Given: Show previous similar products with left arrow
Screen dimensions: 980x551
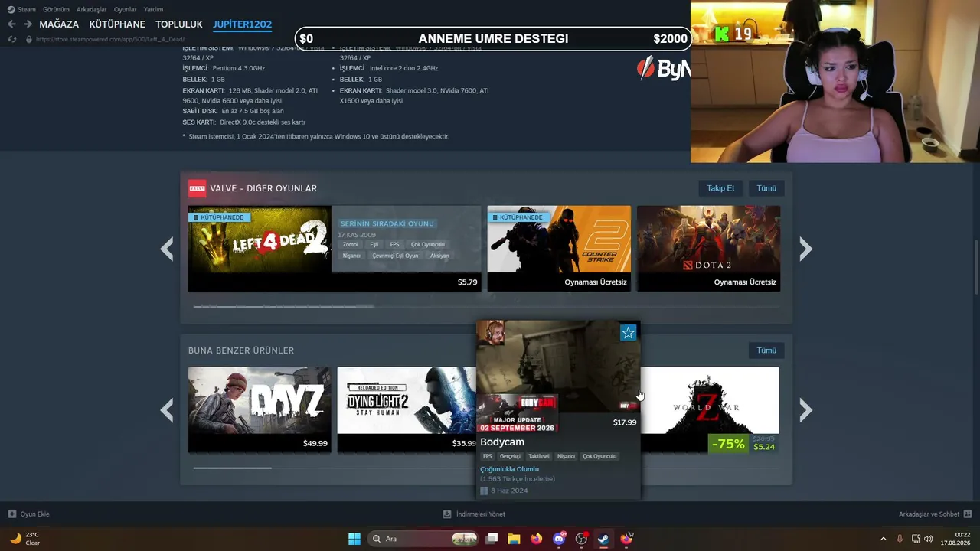Looking at the screenshot, I should click(167, 410).
